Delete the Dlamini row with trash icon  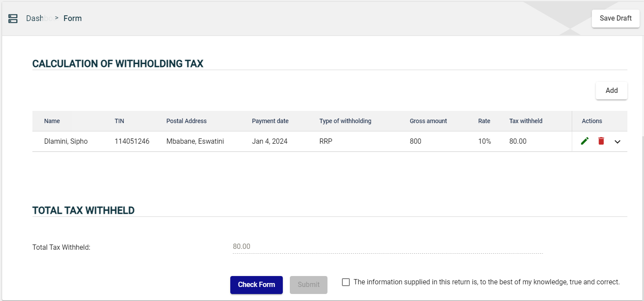pos(601,141)
